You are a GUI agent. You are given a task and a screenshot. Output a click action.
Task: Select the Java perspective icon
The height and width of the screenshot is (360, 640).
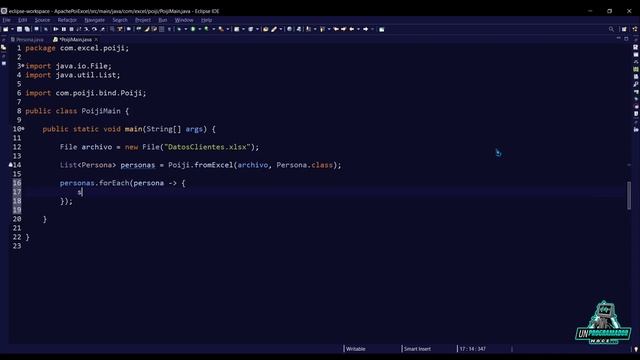point(635,29)
